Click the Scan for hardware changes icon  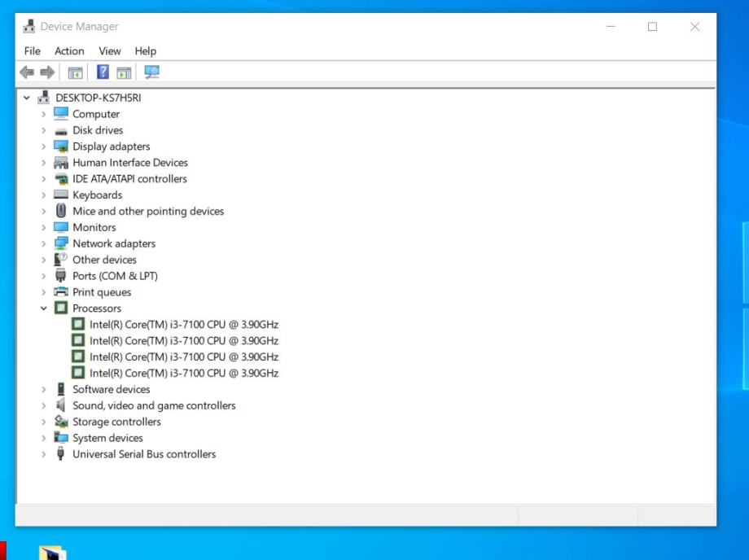[152, 72]
